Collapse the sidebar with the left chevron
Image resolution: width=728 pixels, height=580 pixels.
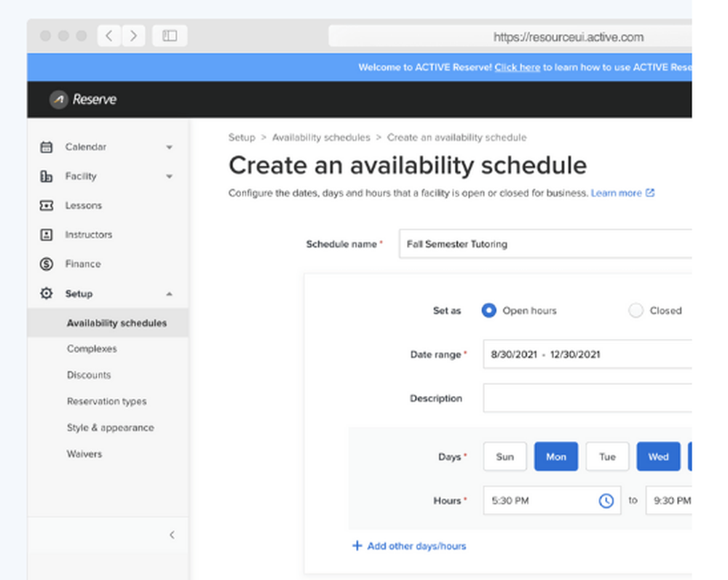pos(173,535)
